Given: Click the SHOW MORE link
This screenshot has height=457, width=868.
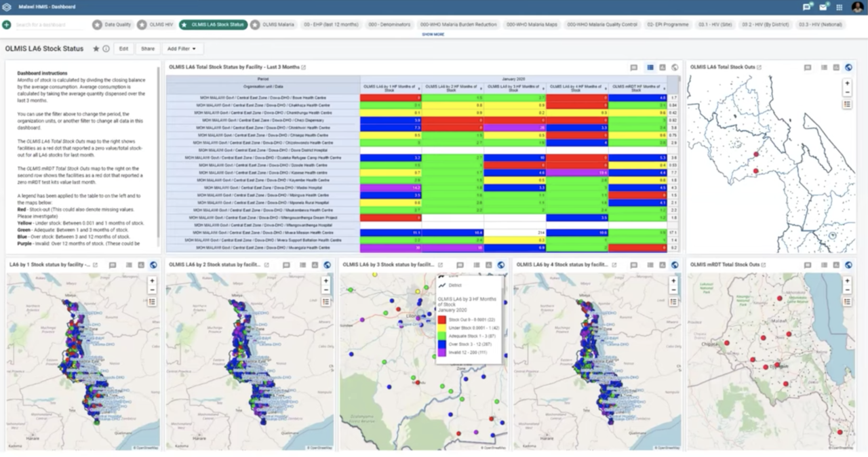Looking at the screenshot, I should [434, 33].
